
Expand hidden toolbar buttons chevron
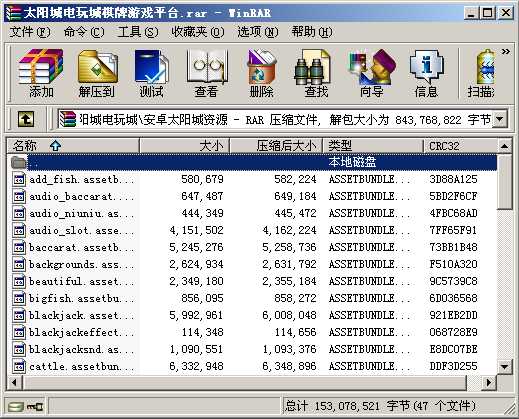(x=506, y=52)
